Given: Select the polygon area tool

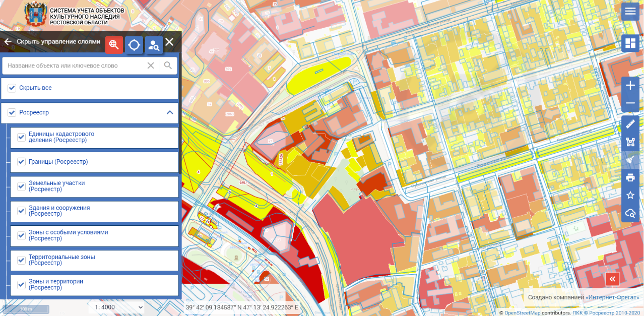Looking at the screenshot, I should coord(630,142).
